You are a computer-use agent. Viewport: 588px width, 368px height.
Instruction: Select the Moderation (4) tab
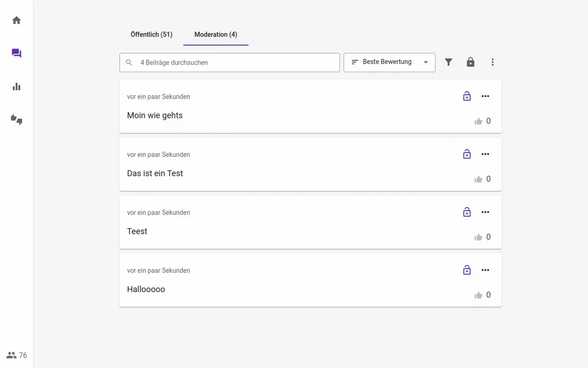(x=216, y=35)
